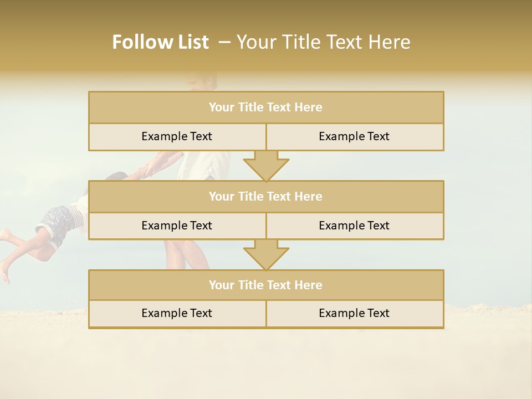Click left 'Example Text' cell in second box
Screen dimensions: 532x399
pos(177,226)
